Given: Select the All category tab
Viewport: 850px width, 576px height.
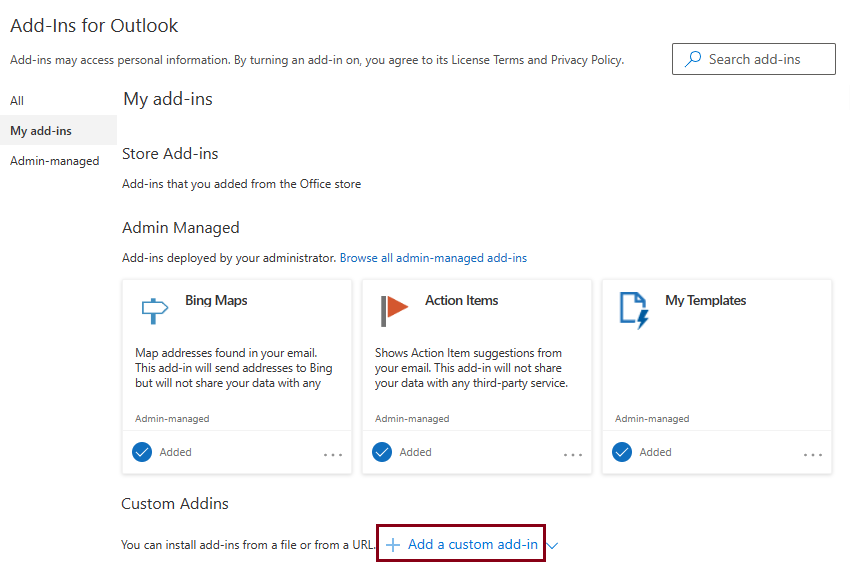Looking at the screenshot, I should [17, 101].
